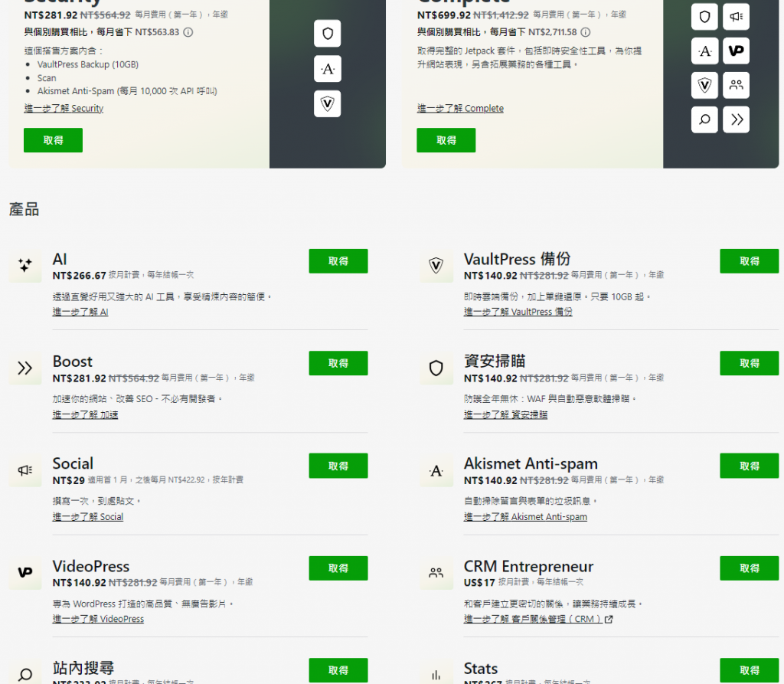The image size is (784, 684).
Task: Get the Social product
Action: (338, 466)
